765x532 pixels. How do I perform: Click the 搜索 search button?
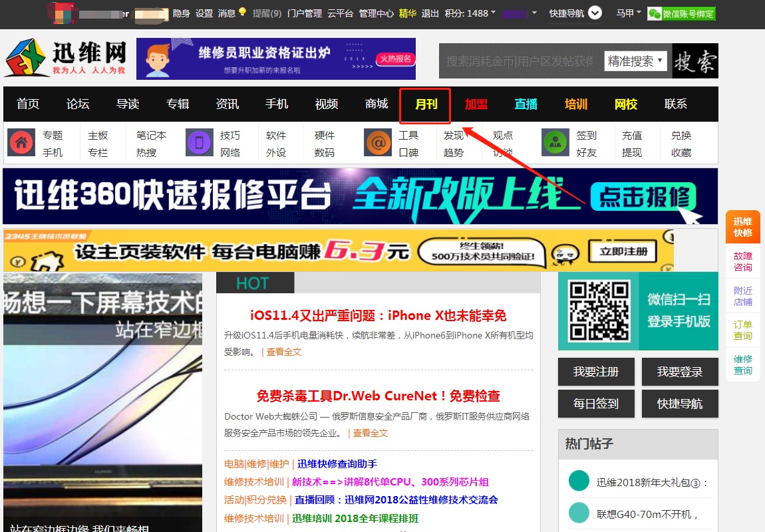tap(695, 61)
